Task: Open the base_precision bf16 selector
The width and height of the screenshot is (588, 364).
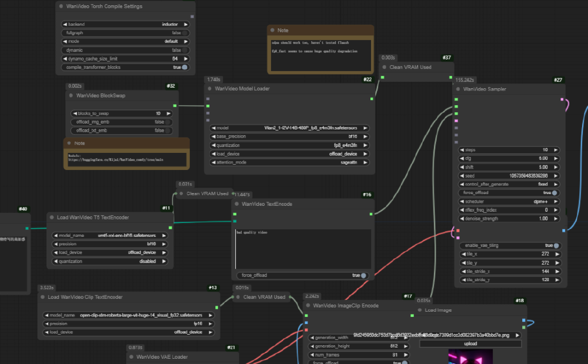Action: 289,136
